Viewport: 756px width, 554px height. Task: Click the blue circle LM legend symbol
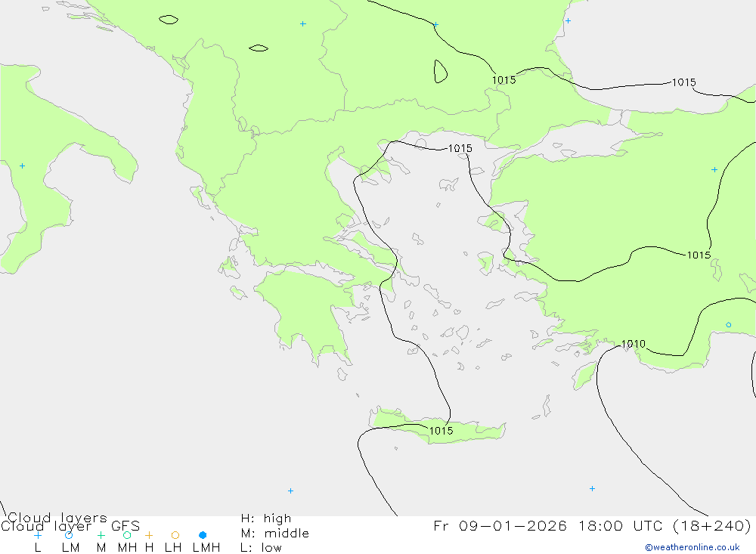69,535
